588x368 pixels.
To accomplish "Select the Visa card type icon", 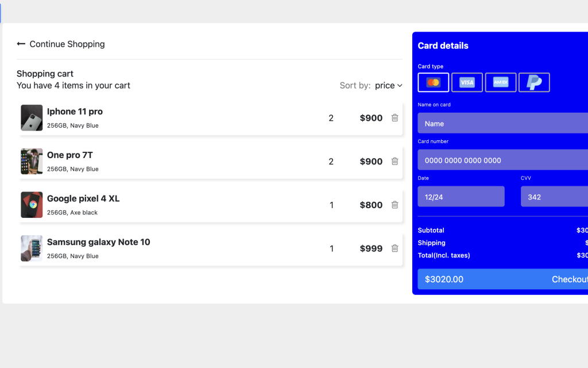I will pos(467,82).
